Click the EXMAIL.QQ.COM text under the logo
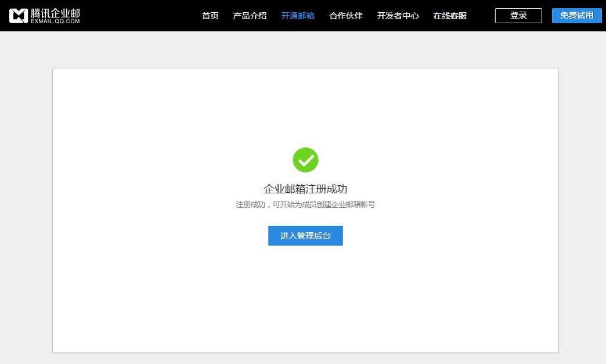This screenshot has height=364, width=606. coord(55,20)
